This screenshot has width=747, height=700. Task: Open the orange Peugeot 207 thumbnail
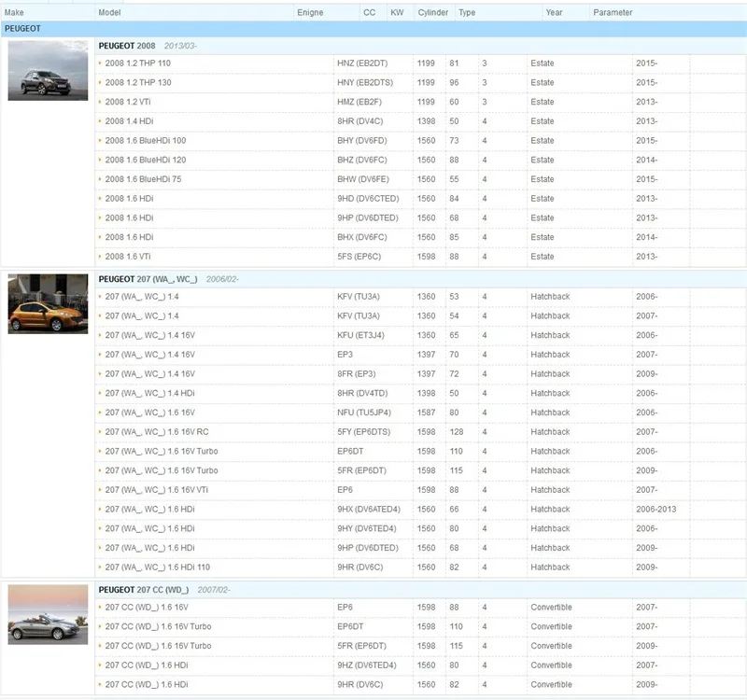48,304
